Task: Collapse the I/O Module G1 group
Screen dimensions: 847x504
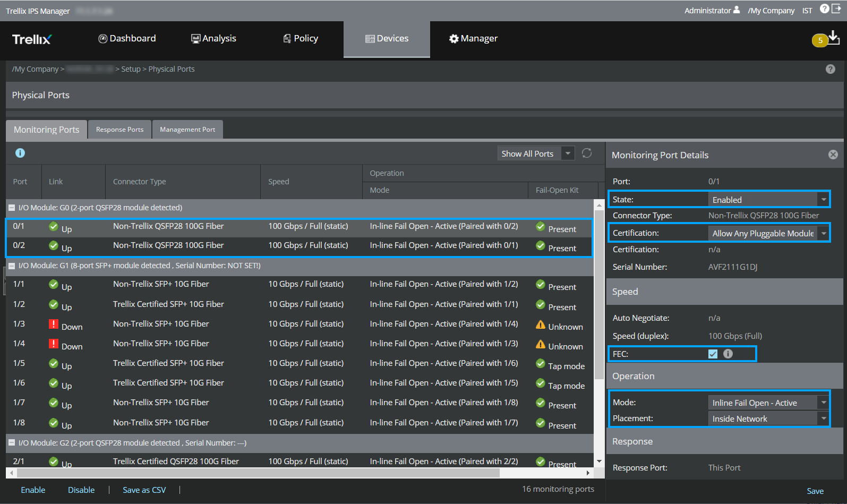Action: pos(12,266)
